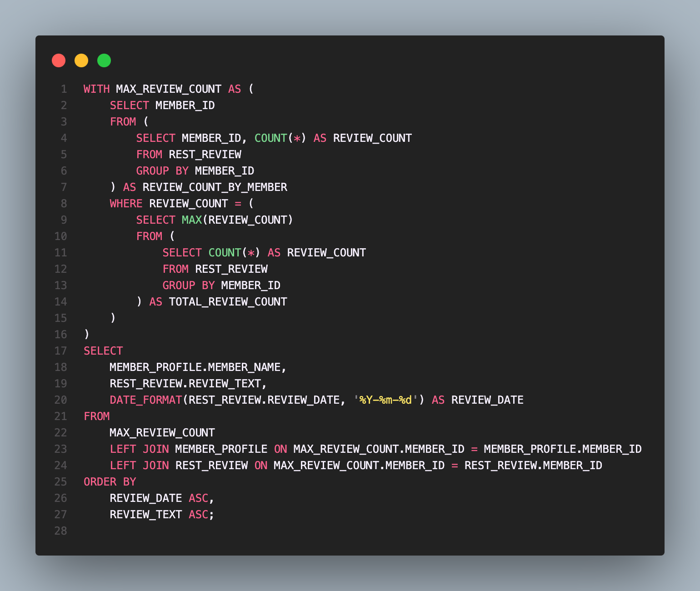Click COUNT(*) function on line 4

pyautogui.click(x=280, y=138)
